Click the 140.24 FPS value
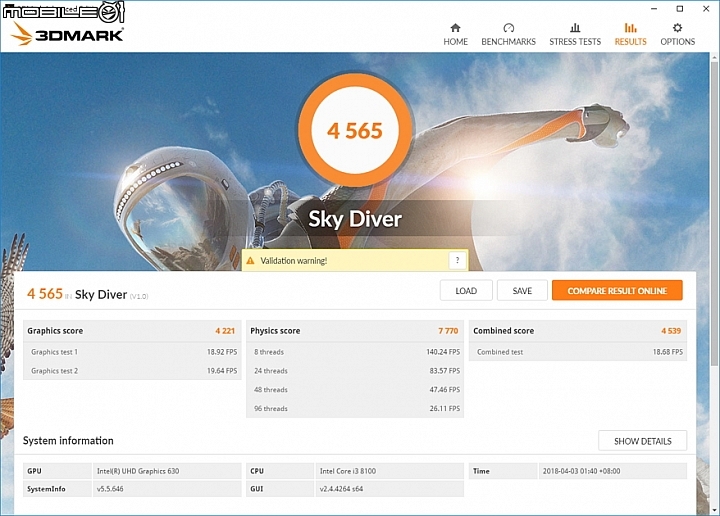720x516 pixels. click(x=443, y=352)
